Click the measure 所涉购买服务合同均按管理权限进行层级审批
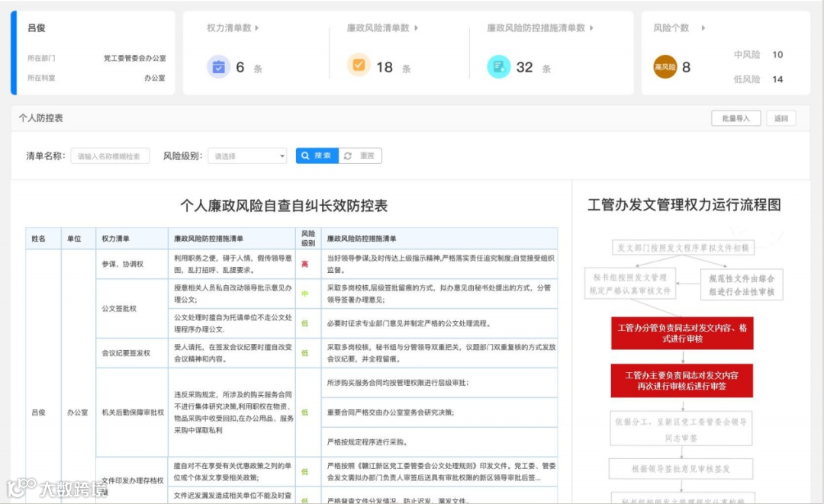The image size is (824, 504). pyautogui.click(x=398, y=383)
